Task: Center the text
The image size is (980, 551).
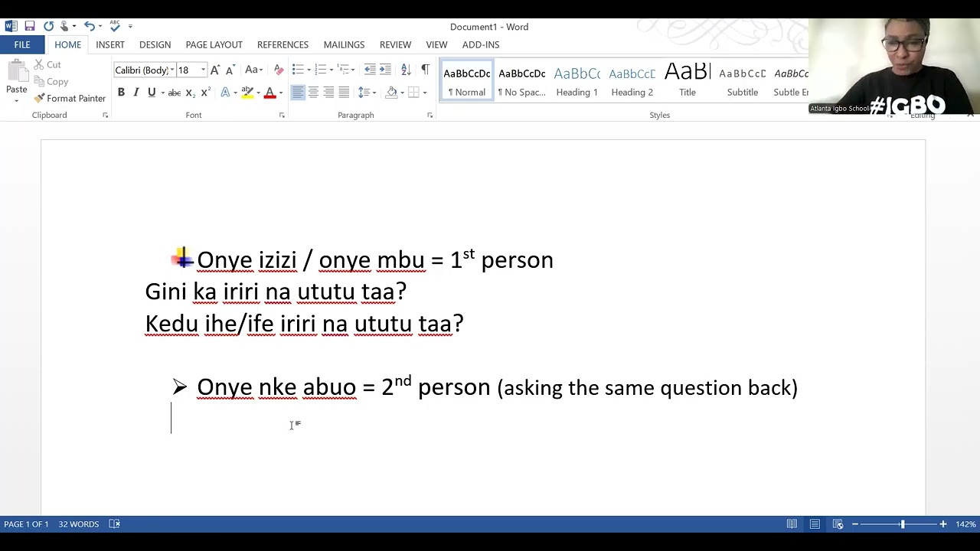Action: [x=313, y=93]
